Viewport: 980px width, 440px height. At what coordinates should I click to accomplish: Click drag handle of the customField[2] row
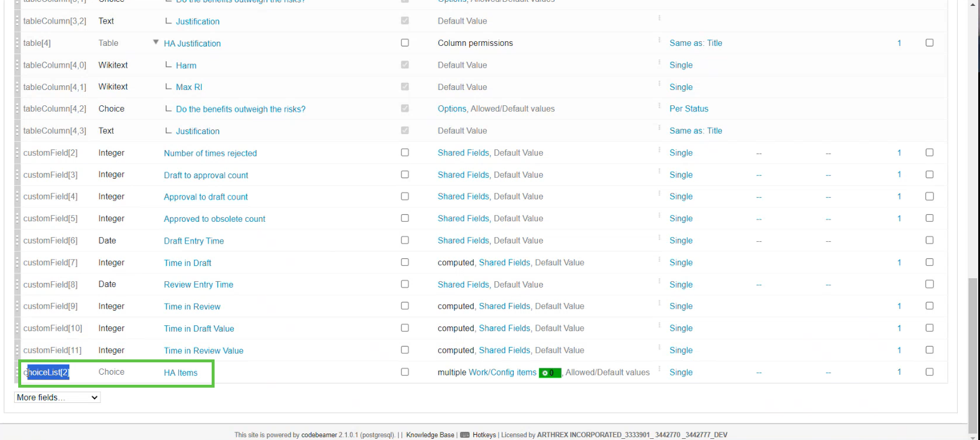(18, 153)
